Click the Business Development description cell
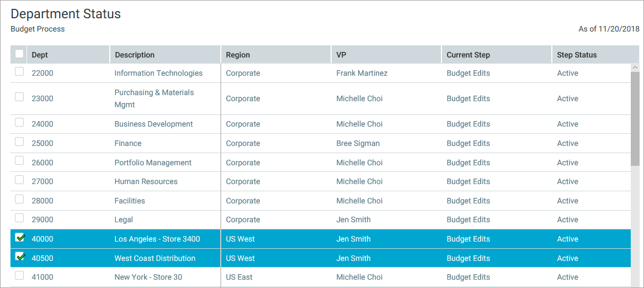This screenshot has height=288, width=644. [x=153, y=124]
